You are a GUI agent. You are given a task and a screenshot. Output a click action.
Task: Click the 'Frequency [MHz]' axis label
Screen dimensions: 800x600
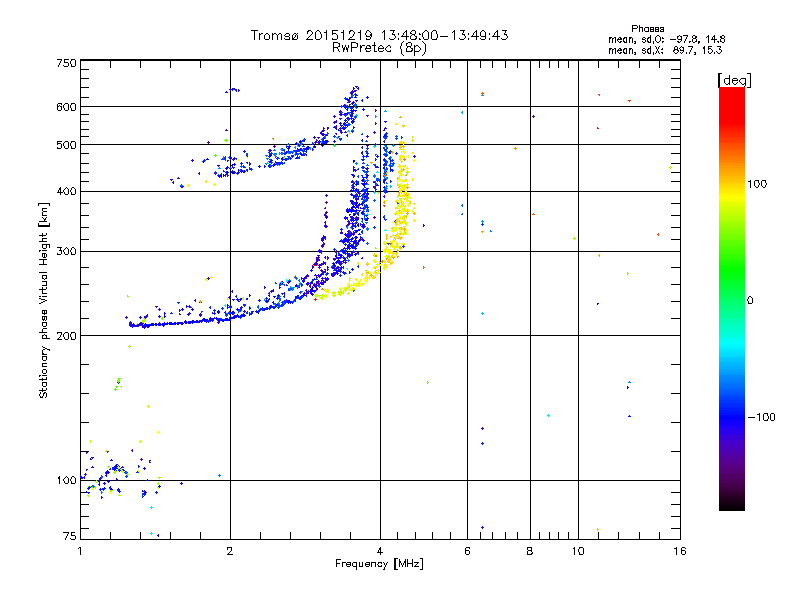(379, 564)
